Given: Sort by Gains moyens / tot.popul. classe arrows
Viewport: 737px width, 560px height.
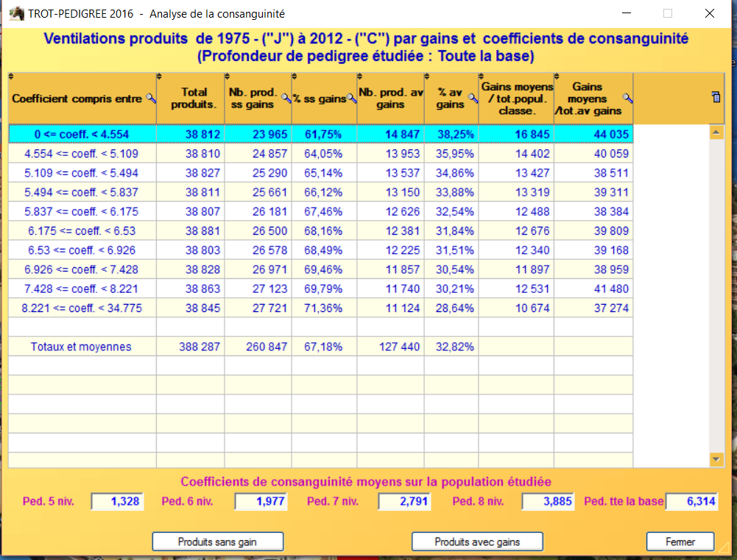Looking at the screenshot, I should coord(481,77).
